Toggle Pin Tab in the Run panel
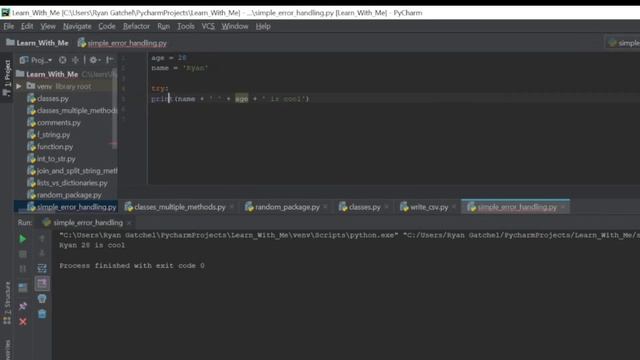This screenshot has height=360, width=640. (23, 306)
